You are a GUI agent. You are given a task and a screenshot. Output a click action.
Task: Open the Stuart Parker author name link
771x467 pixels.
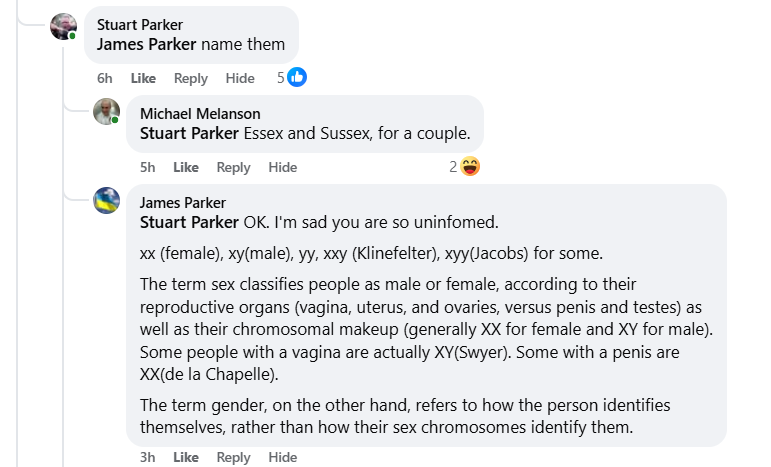(138, 25)
